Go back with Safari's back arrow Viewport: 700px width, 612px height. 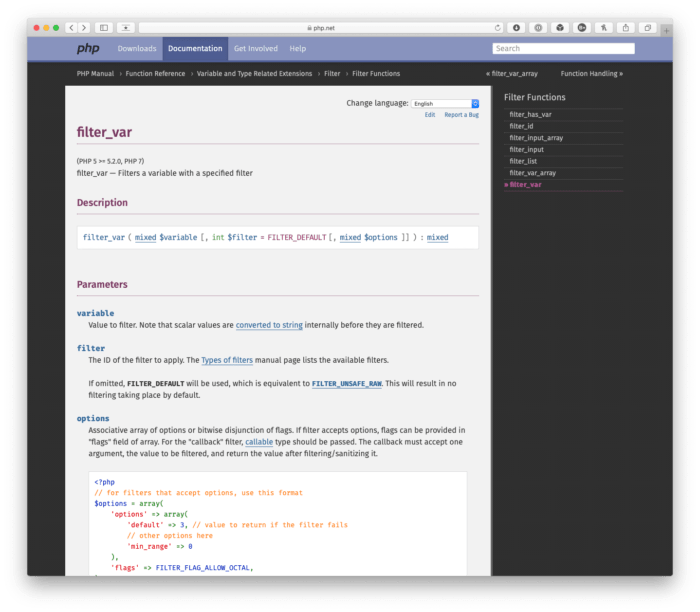point(71,28)
